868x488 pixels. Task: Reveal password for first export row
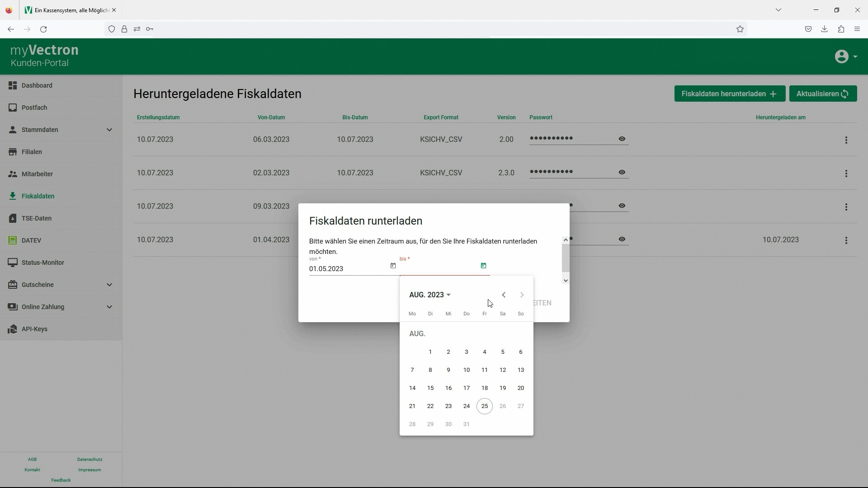click(x=622, y=139)
